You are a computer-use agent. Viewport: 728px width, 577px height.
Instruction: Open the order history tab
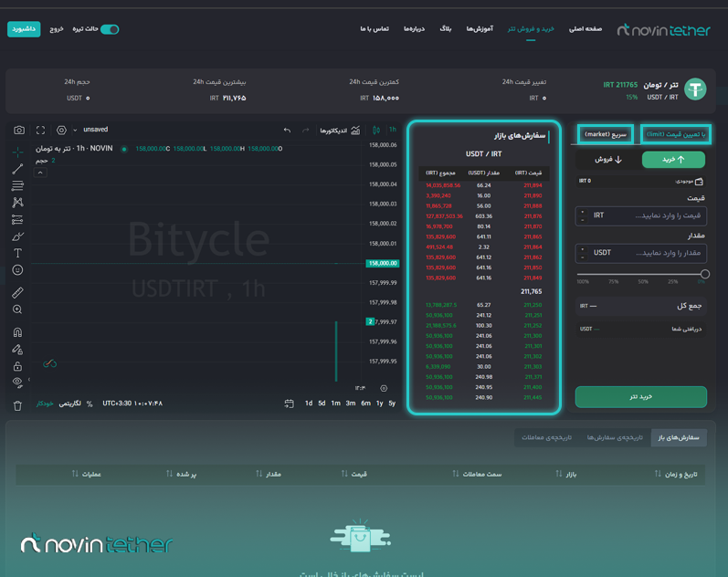[615, 437]
